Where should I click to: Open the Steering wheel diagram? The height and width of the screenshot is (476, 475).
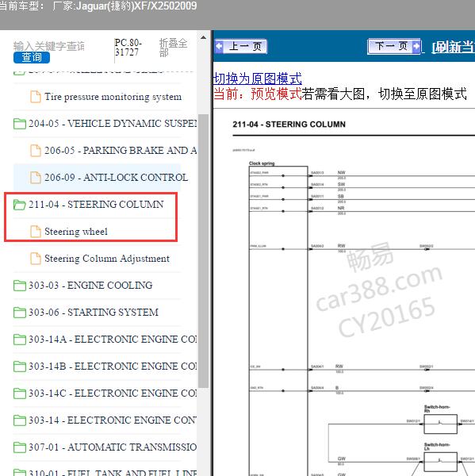(x=76, y=232)
